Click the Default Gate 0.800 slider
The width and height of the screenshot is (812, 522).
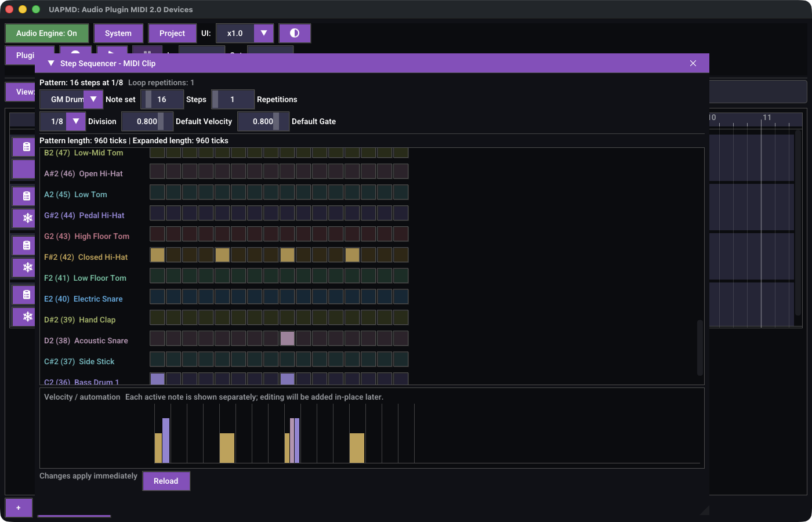[263, 121]
